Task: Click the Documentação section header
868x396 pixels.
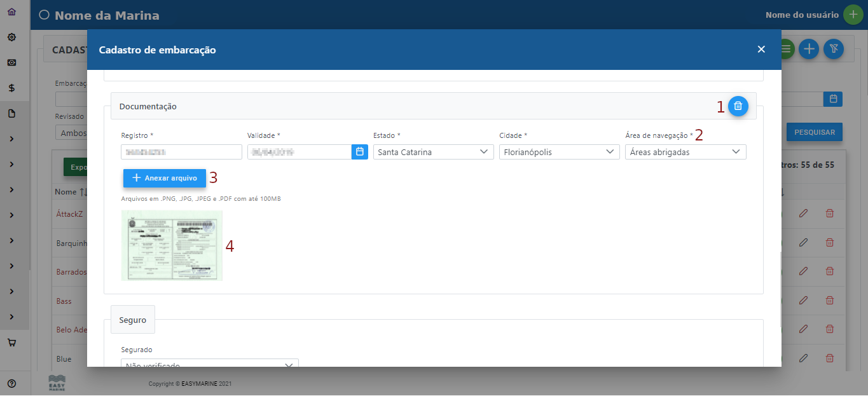Action: pyautogui.click(x=148, y=107)
